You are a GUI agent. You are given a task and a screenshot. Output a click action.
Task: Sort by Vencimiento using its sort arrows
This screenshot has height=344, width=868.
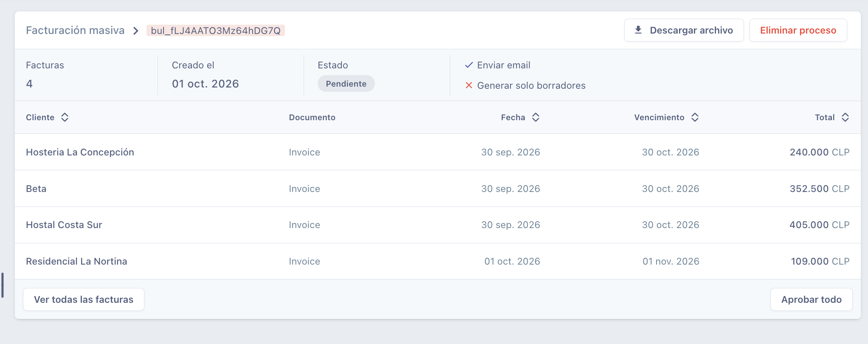pyautogui.click(x=695, y=117)
